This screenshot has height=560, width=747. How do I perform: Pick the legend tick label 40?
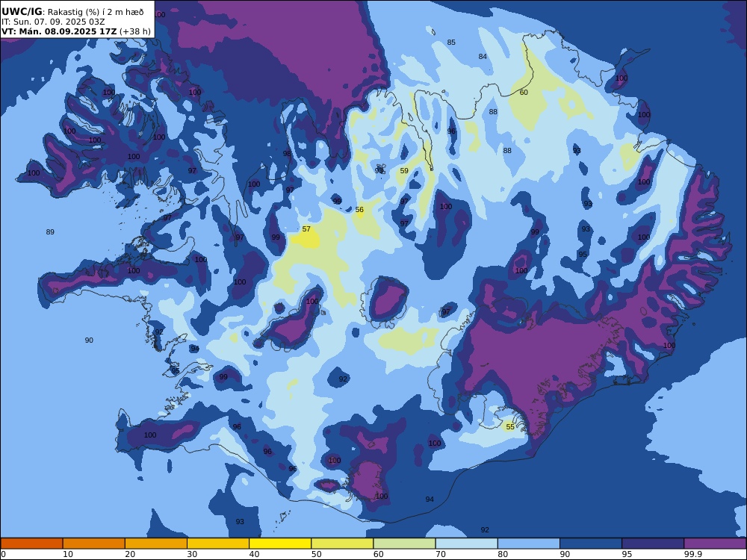pos(255,554)
